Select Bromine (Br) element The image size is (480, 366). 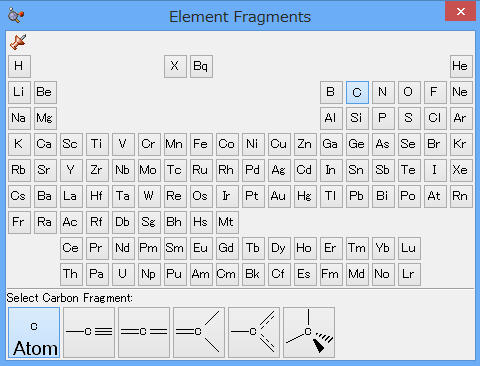[x=435, y=144]
